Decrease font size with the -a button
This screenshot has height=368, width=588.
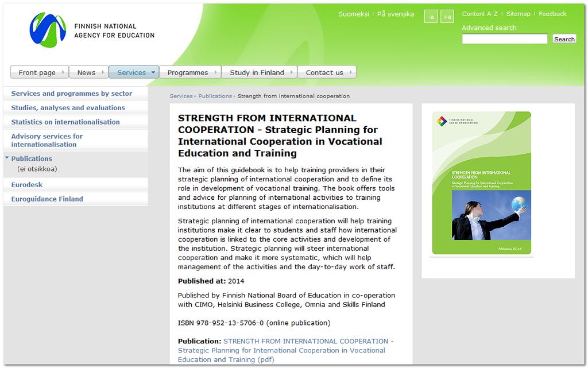[x=431, y=17]
